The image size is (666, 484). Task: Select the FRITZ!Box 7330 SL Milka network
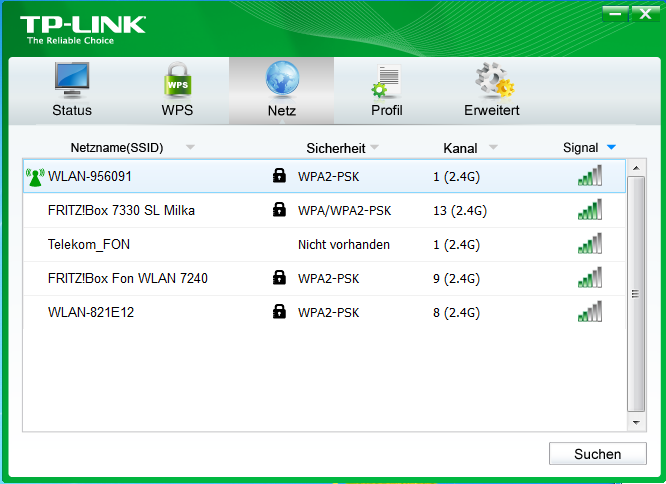click(x=325, y=210)
